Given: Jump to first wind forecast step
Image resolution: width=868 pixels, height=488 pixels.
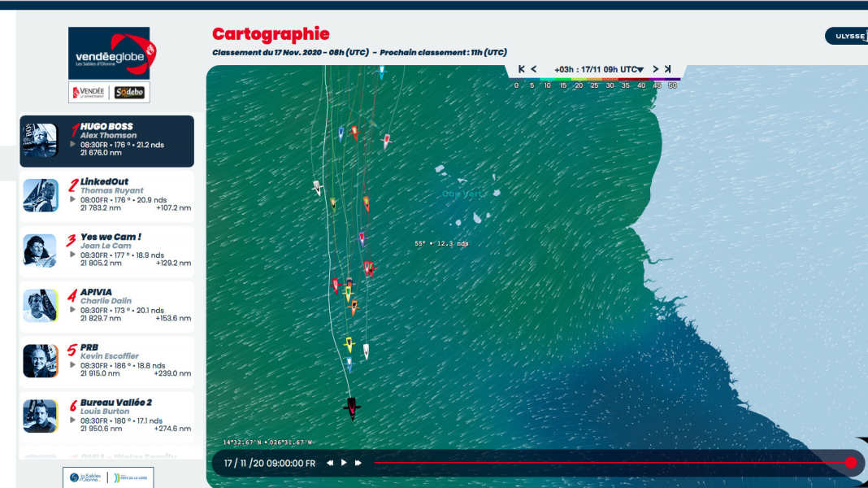Looking at the screenshot, I should pos(521,69).
